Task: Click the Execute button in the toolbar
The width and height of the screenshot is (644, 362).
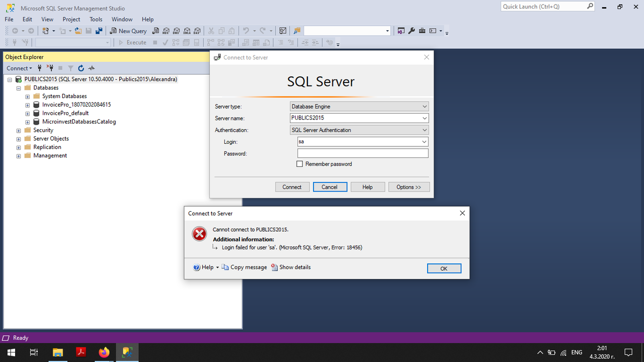Action: (x=132, y=42)
